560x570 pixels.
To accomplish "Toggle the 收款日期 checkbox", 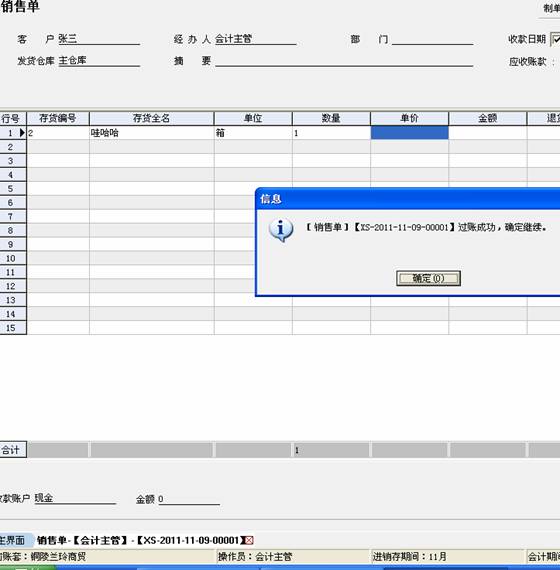I will point(555,39).
